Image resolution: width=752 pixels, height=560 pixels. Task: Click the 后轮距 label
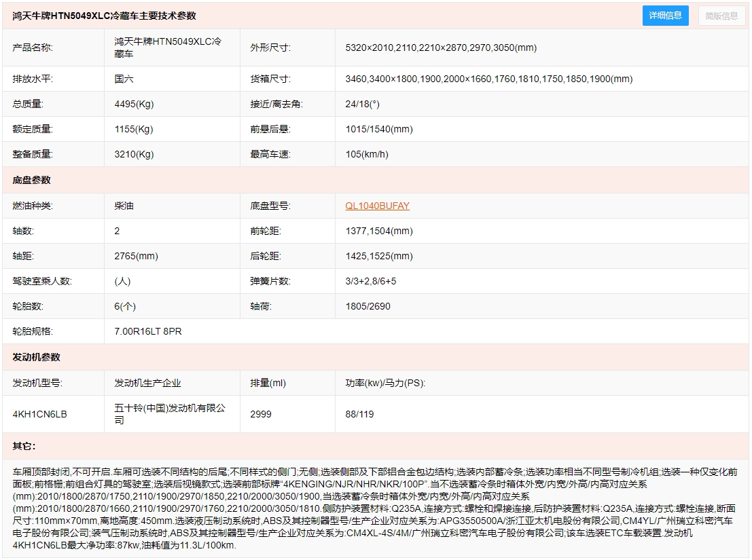pos(266,257)
